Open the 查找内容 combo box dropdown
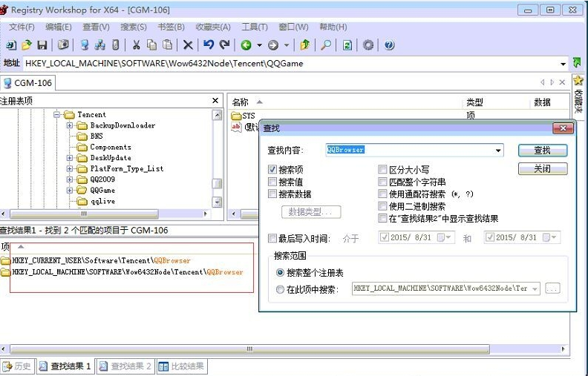The width and height of the screenshot is (588, 376). pos(498,151)
